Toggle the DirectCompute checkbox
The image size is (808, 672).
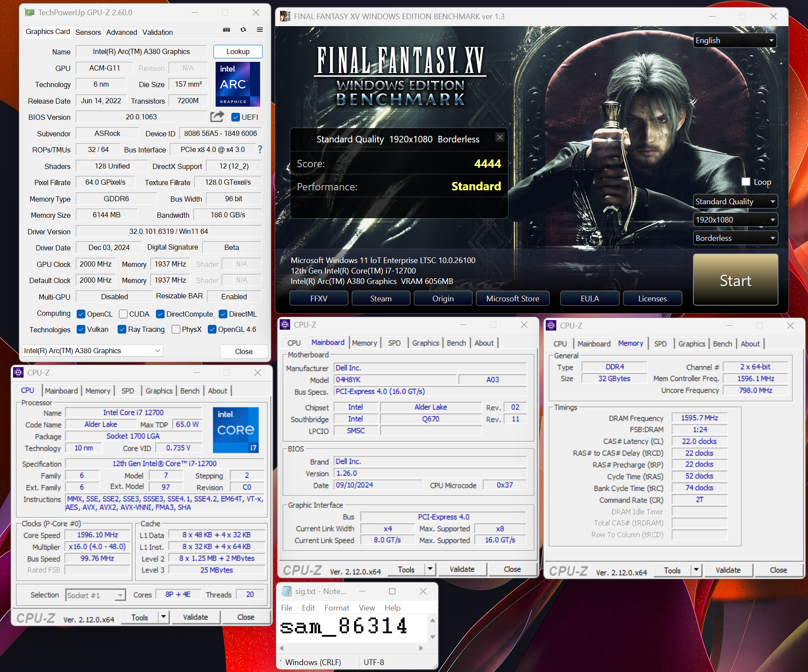(160, 314)
